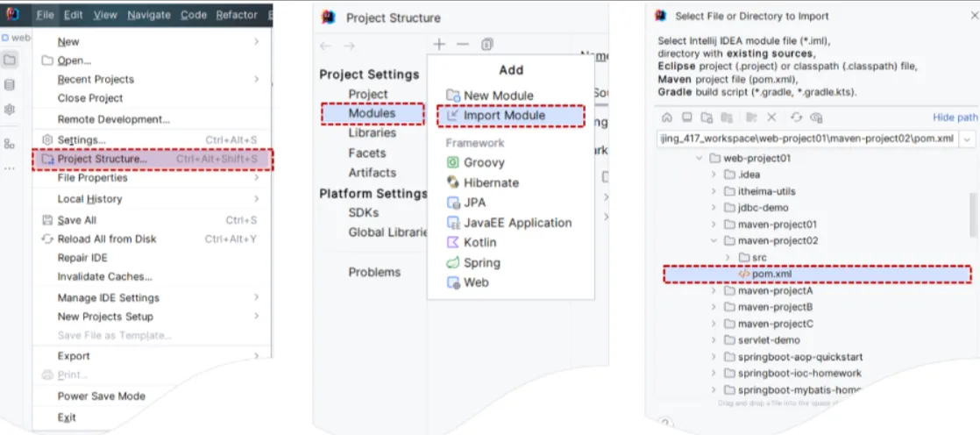Viewport: 980px width, 435px height.
Task: Click the plus Add icon in Project Structure
Action: click(x=440, y=45)
